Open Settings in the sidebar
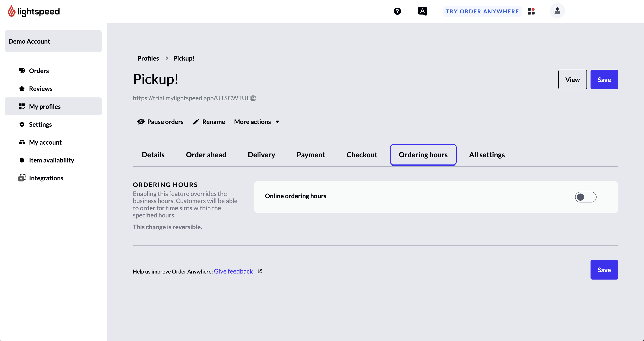This screenshot has height=341, width=644. pos(53,124)
